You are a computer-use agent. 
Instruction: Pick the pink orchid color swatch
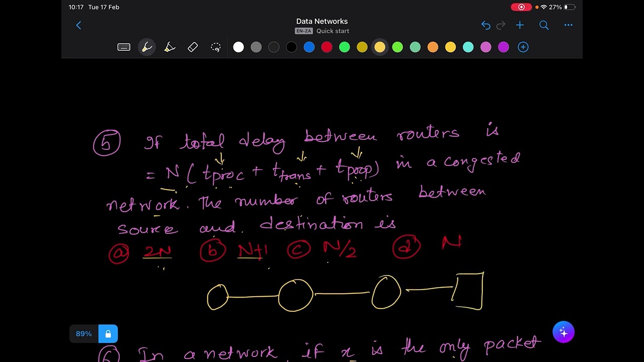486,47
